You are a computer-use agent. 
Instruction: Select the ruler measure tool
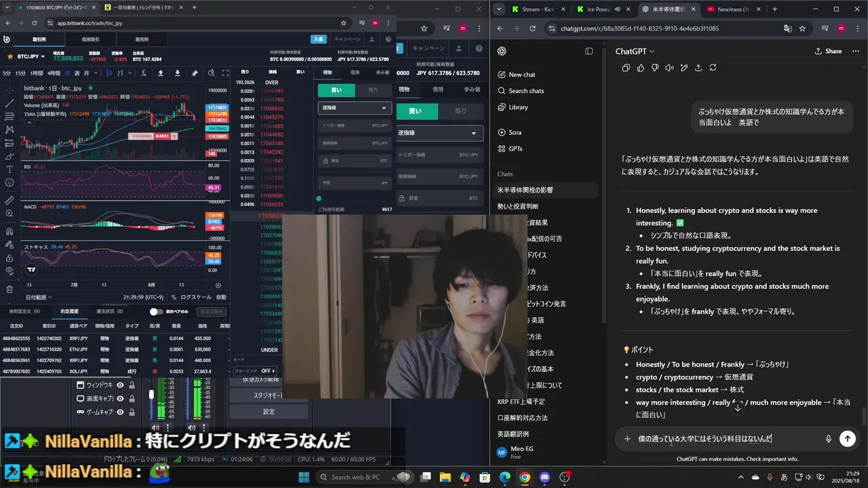point(9,201)
